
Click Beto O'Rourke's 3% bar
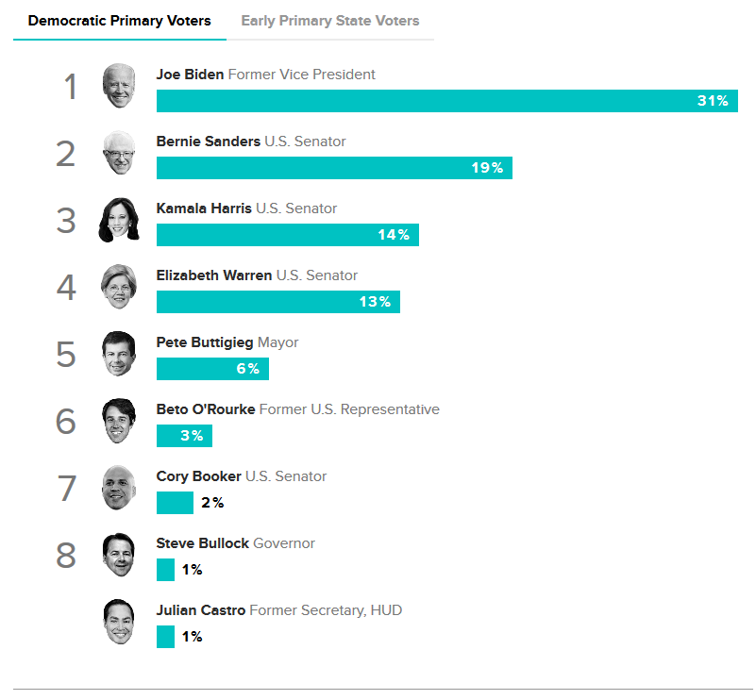[x=184, y=436]
